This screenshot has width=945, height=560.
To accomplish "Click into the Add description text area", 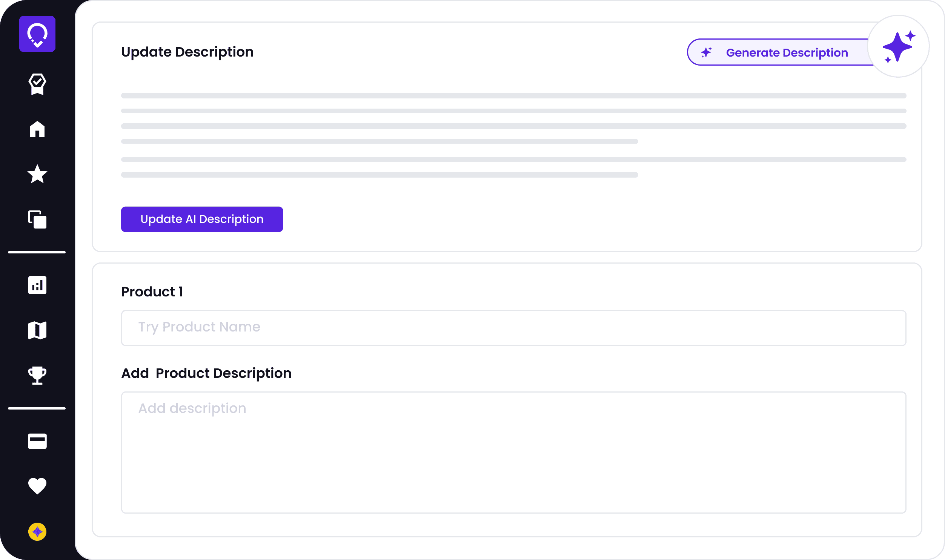I will pyautogui.click(x=514, y=453).
